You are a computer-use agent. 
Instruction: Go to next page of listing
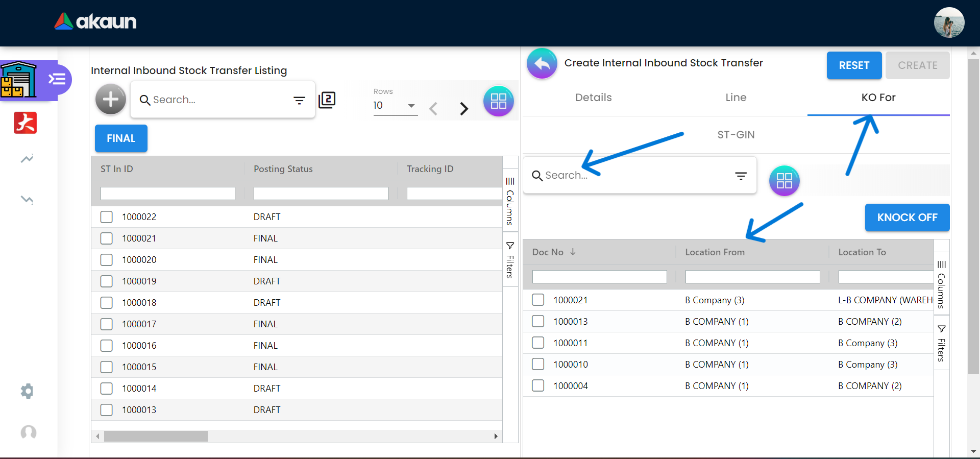point(463,109)
